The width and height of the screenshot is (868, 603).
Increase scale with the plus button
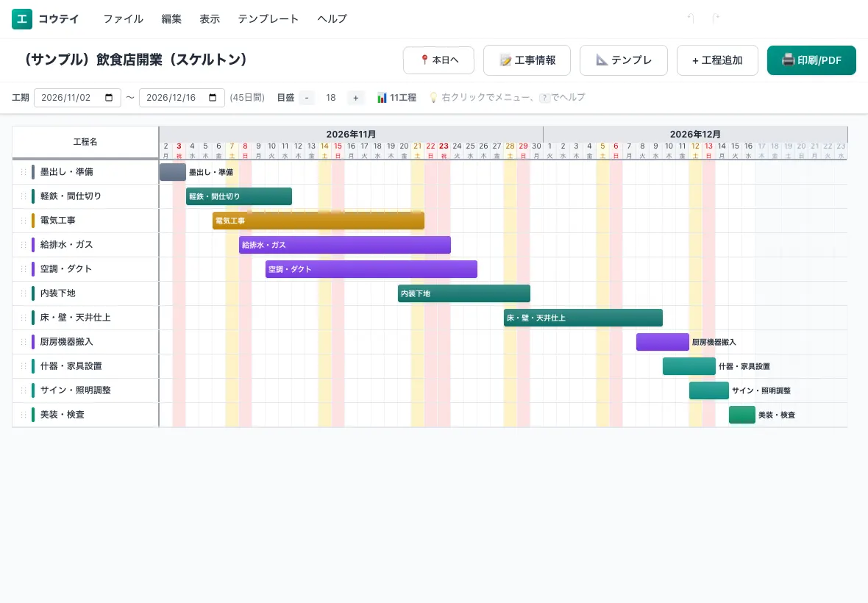tap(355, 98)
